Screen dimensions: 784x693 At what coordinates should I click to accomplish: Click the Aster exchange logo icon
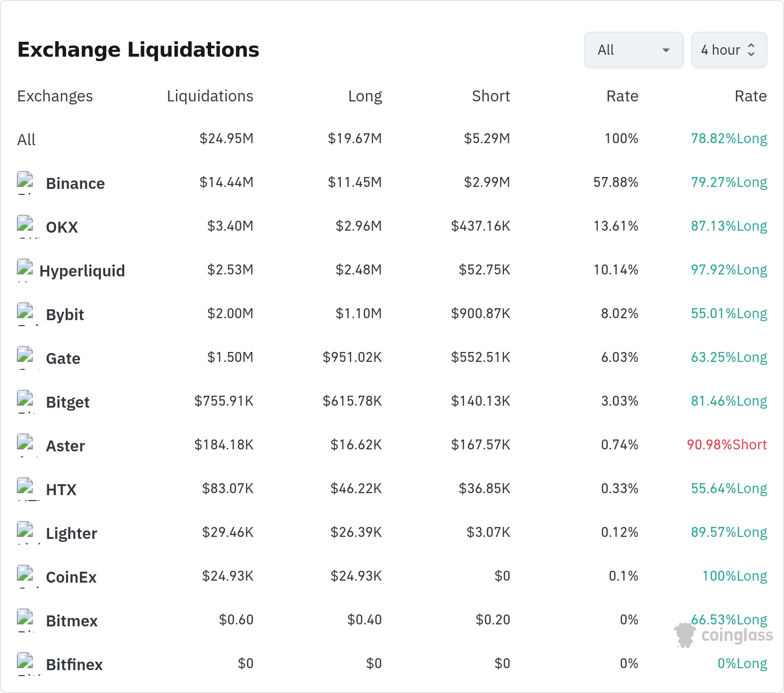25,445
